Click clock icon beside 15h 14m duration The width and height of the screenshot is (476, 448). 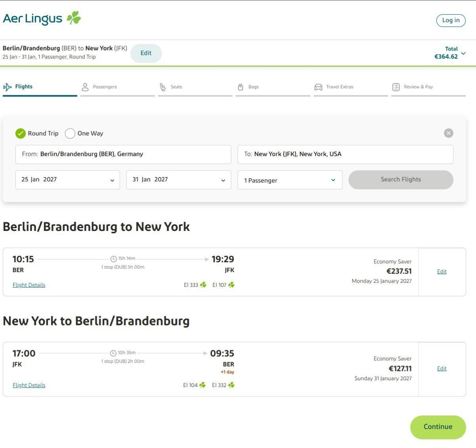coord(113,259)
